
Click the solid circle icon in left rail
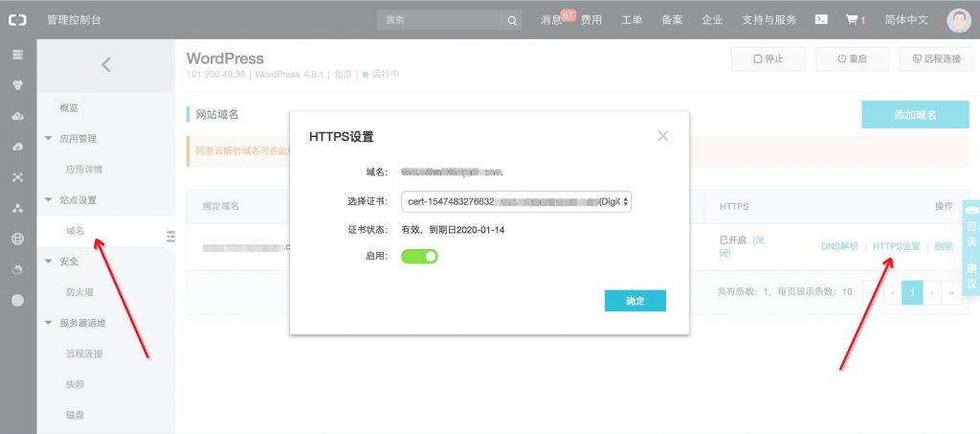17,300
